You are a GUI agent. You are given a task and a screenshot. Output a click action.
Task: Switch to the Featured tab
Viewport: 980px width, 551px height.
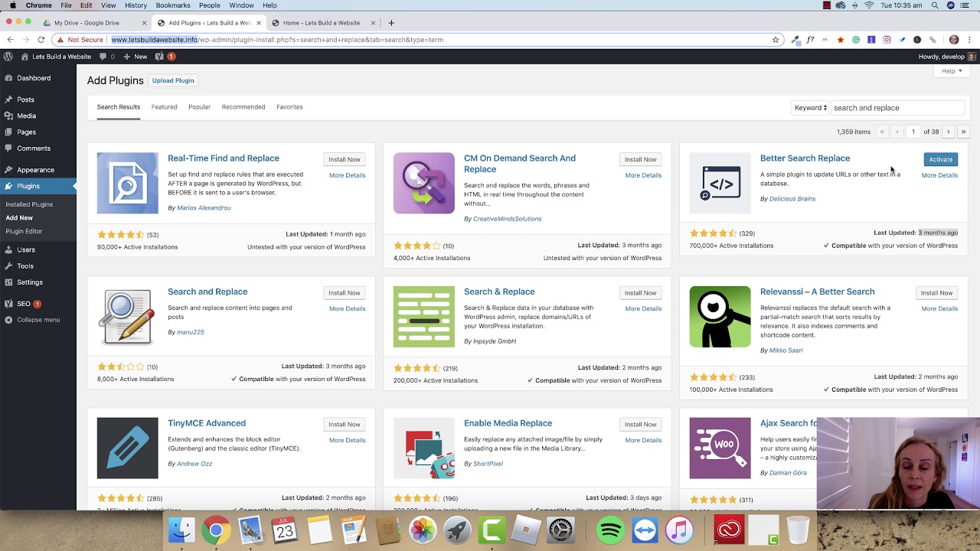click(164, 107)
